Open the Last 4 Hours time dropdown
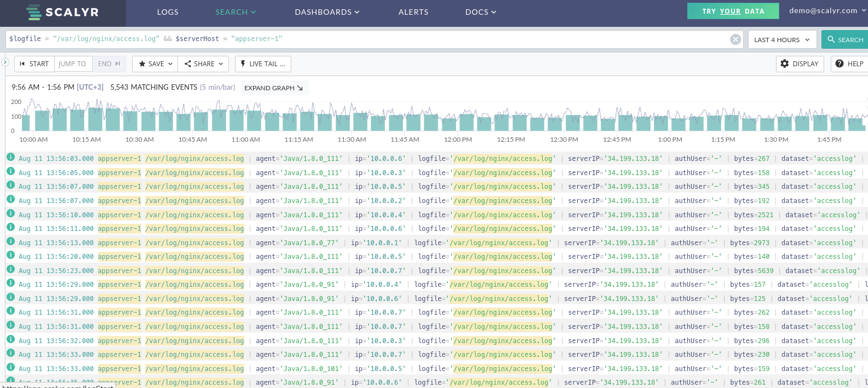868x388 pixels. click(782, 40)
